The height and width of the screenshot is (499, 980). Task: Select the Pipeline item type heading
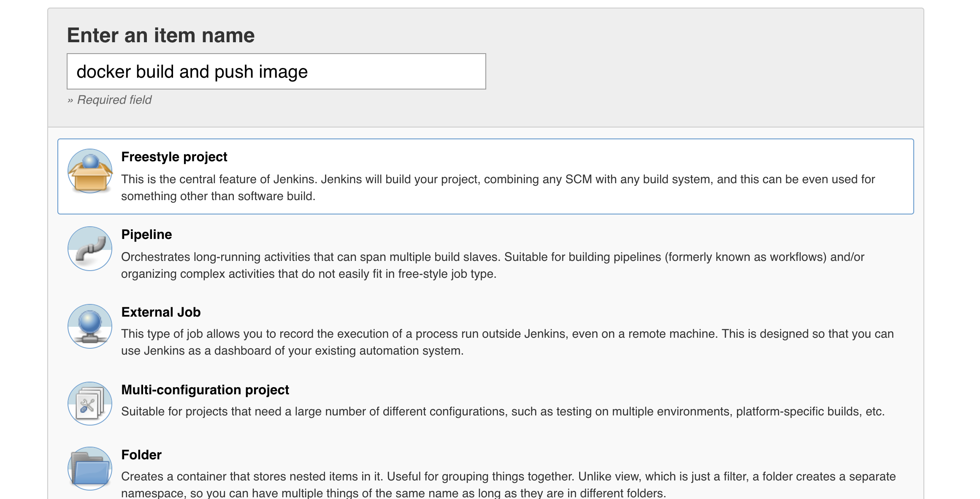click(146, 234)
